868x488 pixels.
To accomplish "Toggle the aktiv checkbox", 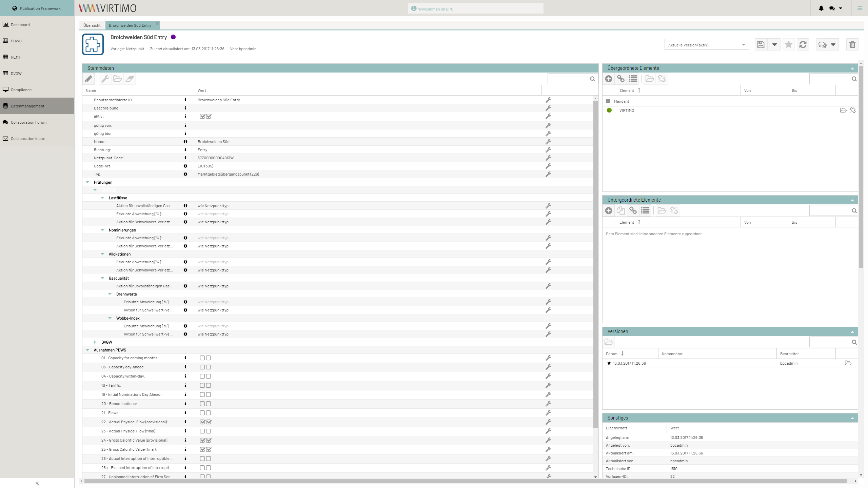I will (205, 117).
